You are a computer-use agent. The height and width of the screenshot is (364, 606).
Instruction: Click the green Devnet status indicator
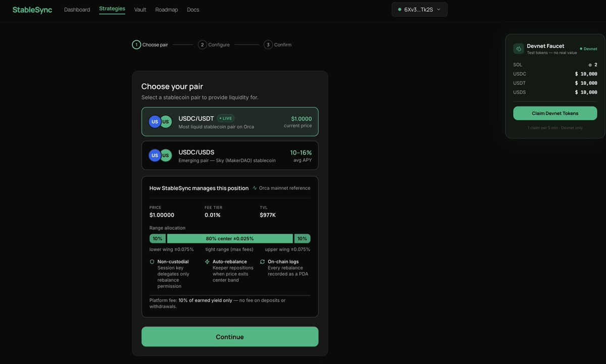pos(588,49)
